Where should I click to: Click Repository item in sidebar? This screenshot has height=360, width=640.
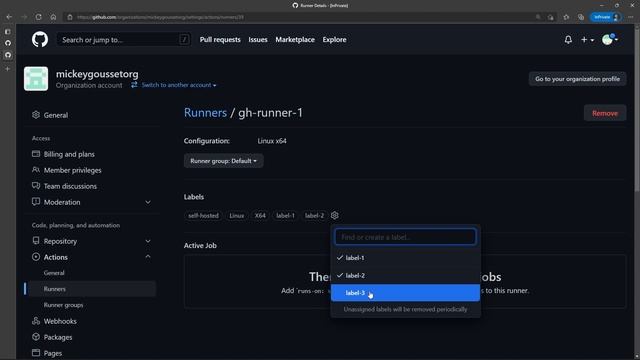60,241
